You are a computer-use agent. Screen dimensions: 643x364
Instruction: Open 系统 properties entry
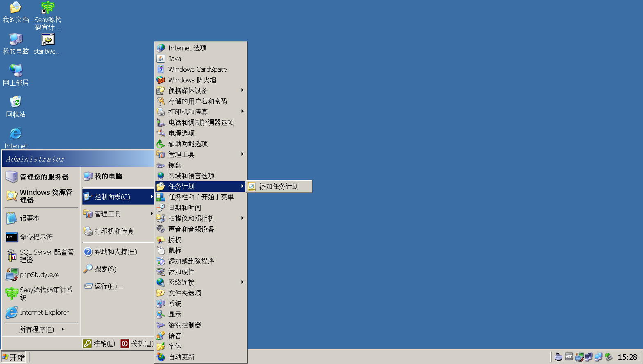click(x=201, y=304)
